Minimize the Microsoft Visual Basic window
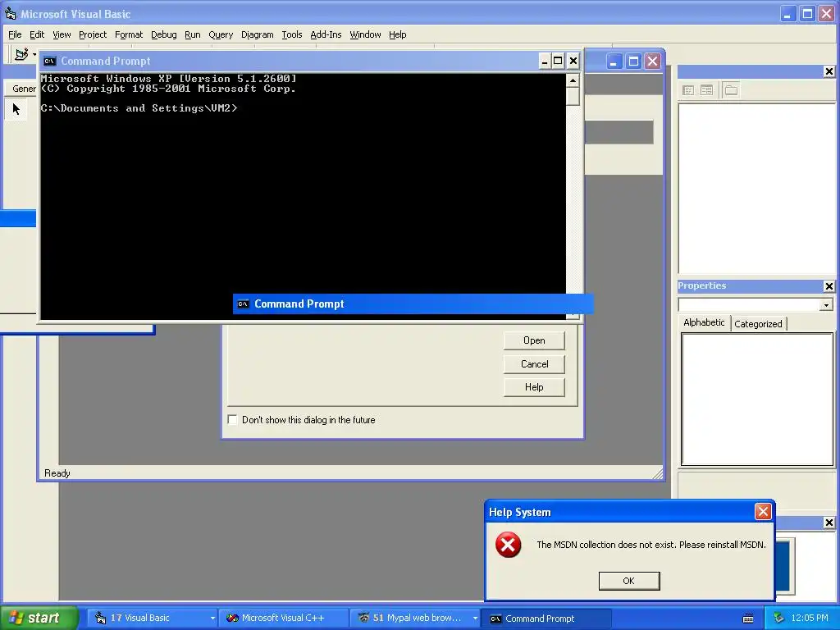Screen dimensions: 840x630 click(x=787, y=14)
